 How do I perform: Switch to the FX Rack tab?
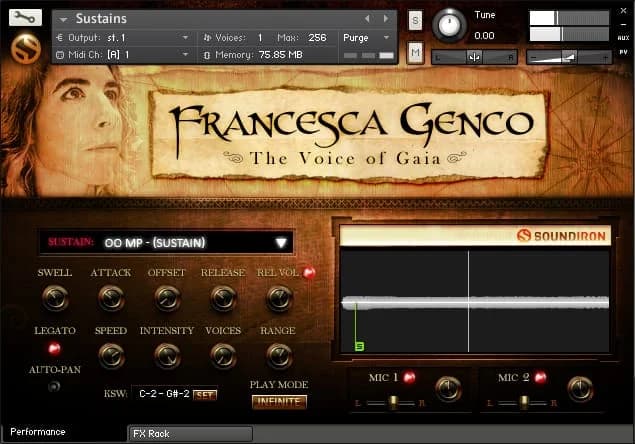(190, 434)
